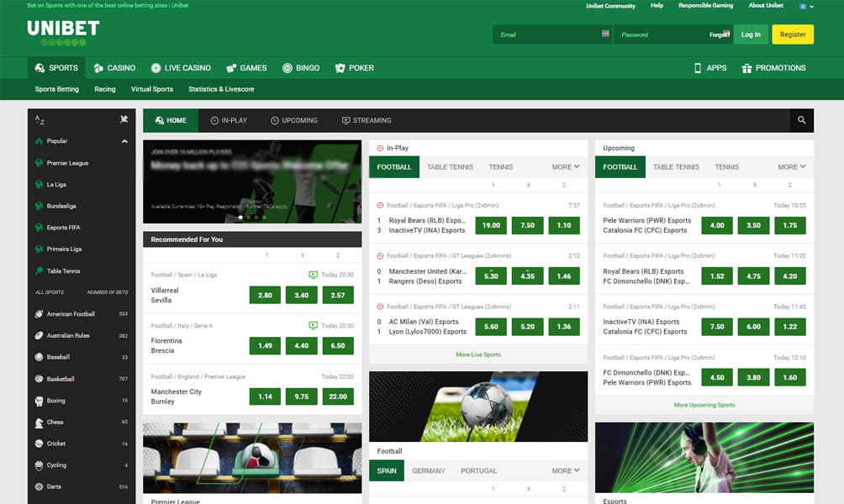Open the GAMES main menu
Image resolution: width=844 pixels, height=504 pixels.
[246, 68]
